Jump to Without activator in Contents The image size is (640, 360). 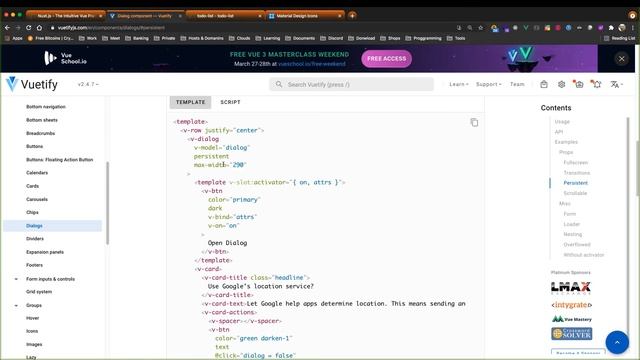click(x=584, y=255)
